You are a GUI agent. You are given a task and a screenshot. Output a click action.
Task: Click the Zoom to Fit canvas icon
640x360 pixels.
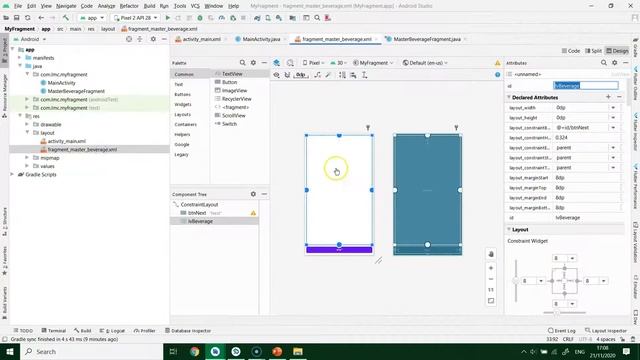pos(491,301)
